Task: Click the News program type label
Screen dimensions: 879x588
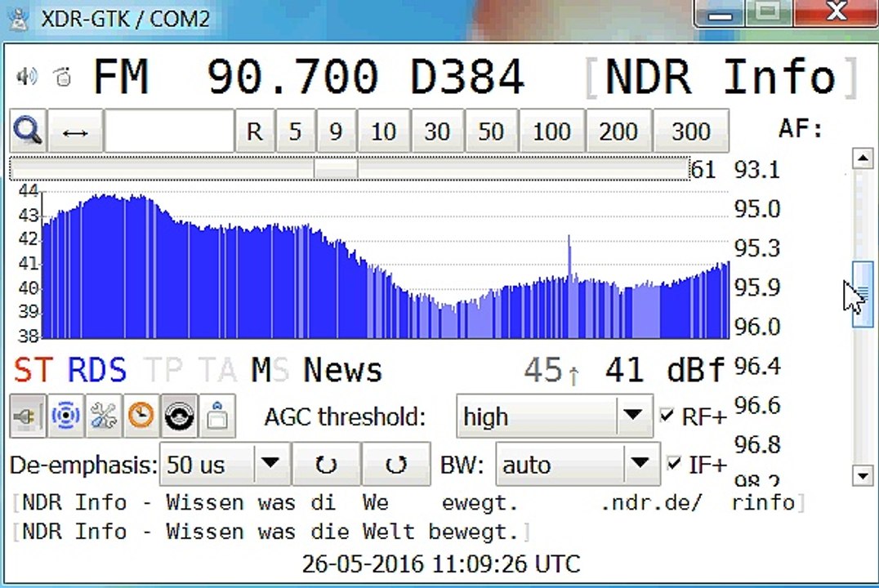Action: click(342, 370)
